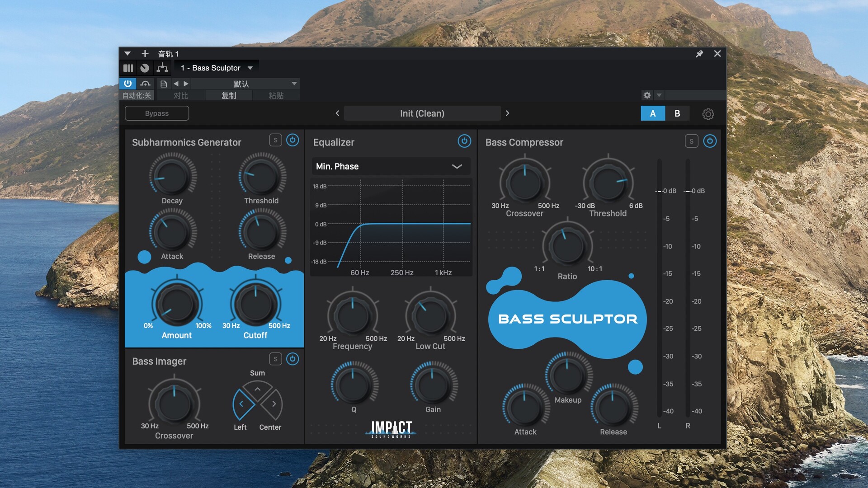Add new insert with plus icon
This screenshot has width=868, height=488.
coord(145,54)
